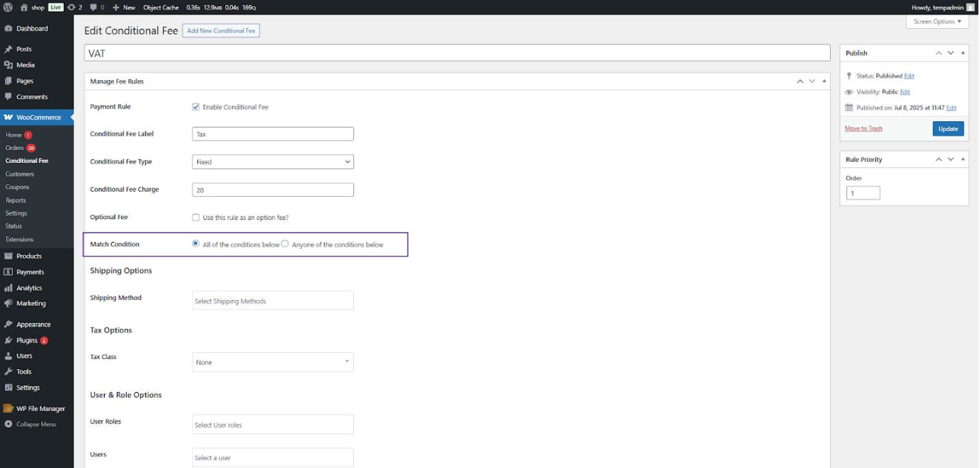Image resolution: width=980 pixels, height=468 pixels.
Task: Click the Marketing megaphone icon in sidebar
Action: [x=8, y=304]
